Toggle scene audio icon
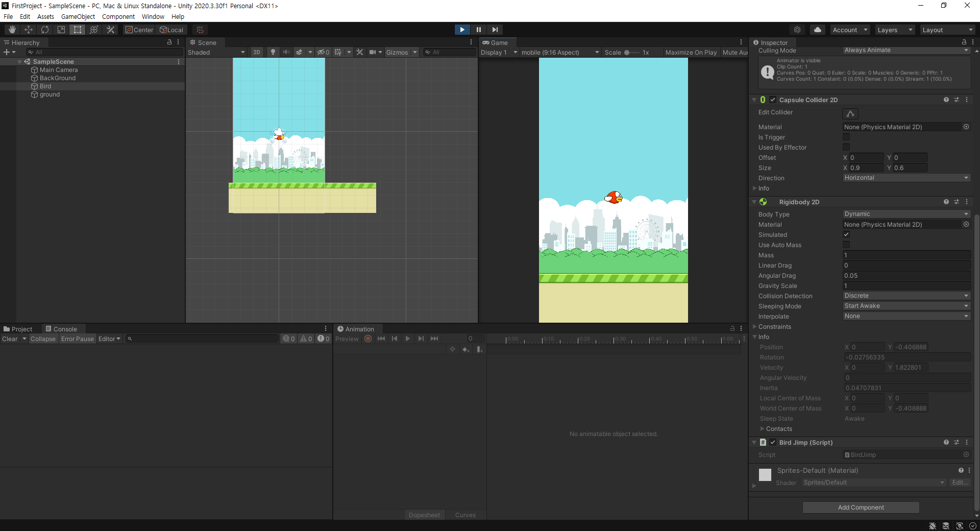This screenshot has height=531, width=980. (286, 52)
